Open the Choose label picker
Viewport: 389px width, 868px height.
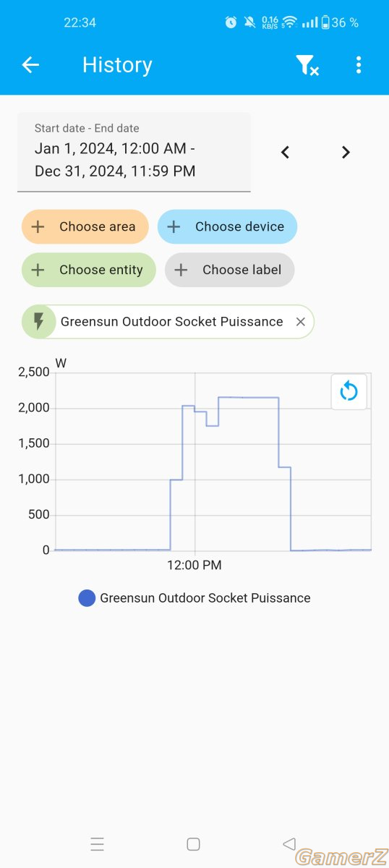[229, 270]
